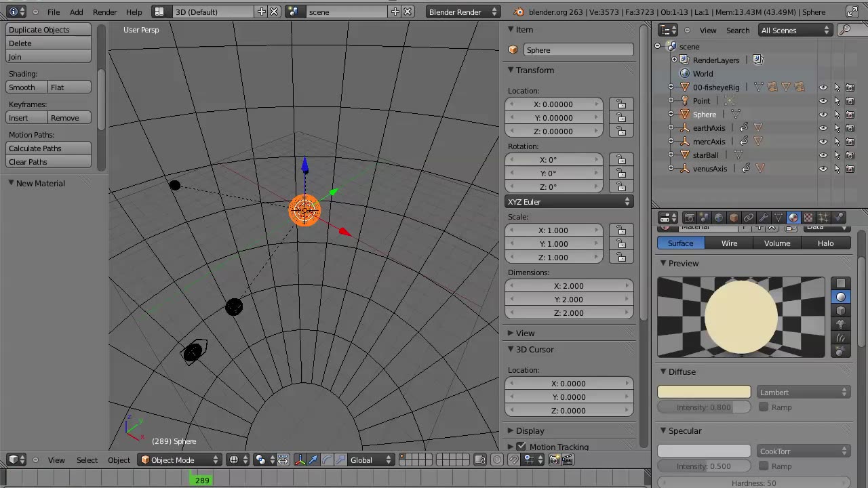This screenshot has width=868, height=488.
Task: Toggle visibility eye for 00-fisheyeRig
Action: [823, 87]
